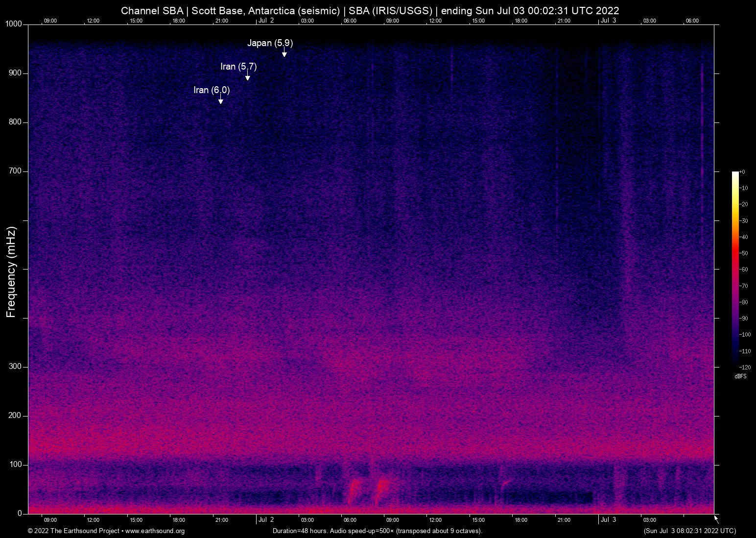The width and height of the screenshot is (756, 538).
Task: Click the "Iran (5.7)" earthquake label
Action: click(x=238, y=67)
